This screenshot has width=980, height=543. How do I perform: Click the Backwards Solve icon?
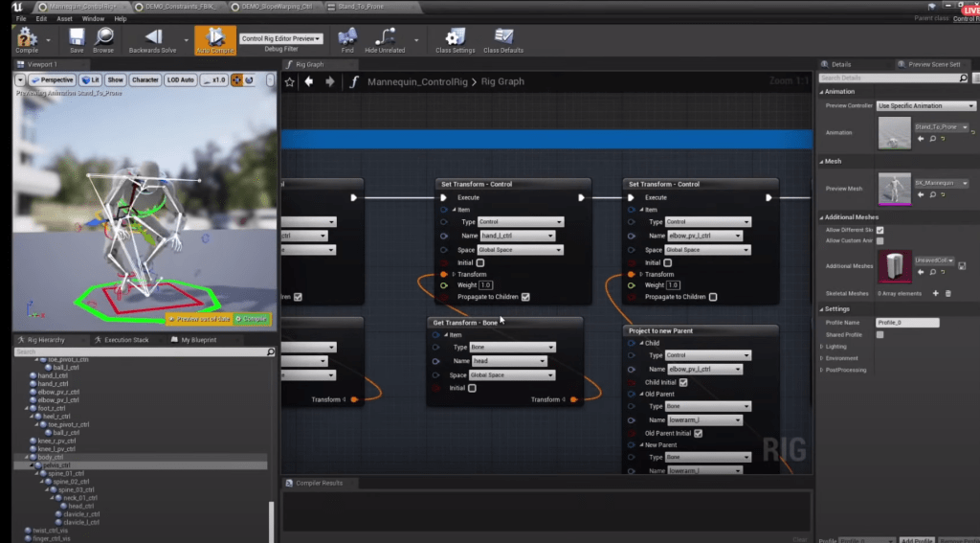coord(151,38)
